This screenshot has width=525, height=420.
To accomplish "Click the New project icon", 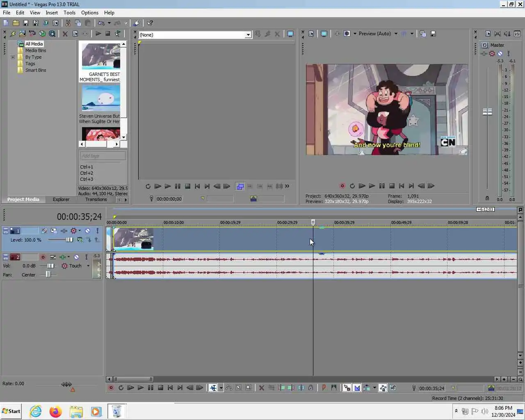I will [6, 23].
